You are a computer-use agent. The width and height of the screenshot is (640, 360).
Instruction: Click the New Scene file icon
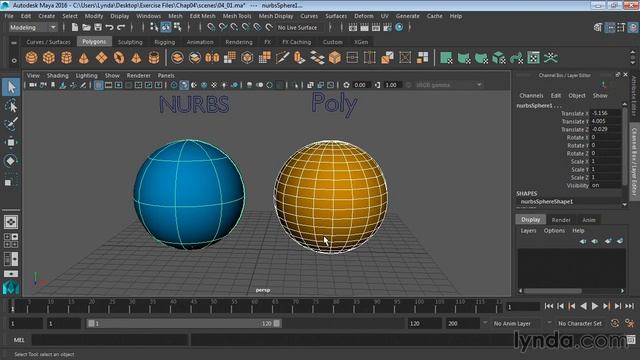pyautogui.click(x=75, y=27)
